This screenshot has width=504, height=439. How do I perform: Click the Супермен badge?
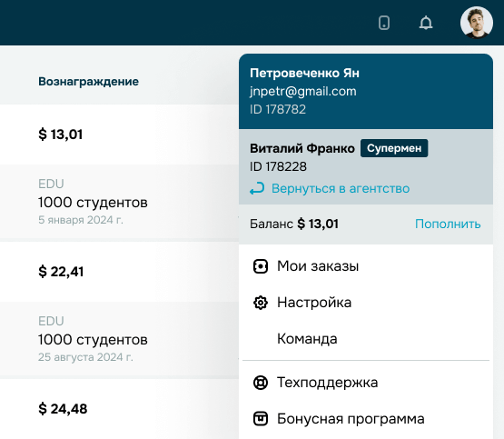pyautogui.click(x=394, y=148)
